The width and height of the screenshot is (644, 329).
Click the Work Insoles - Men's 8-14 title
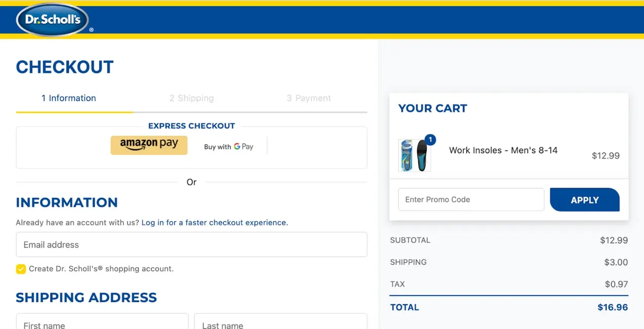click(503, 150)
